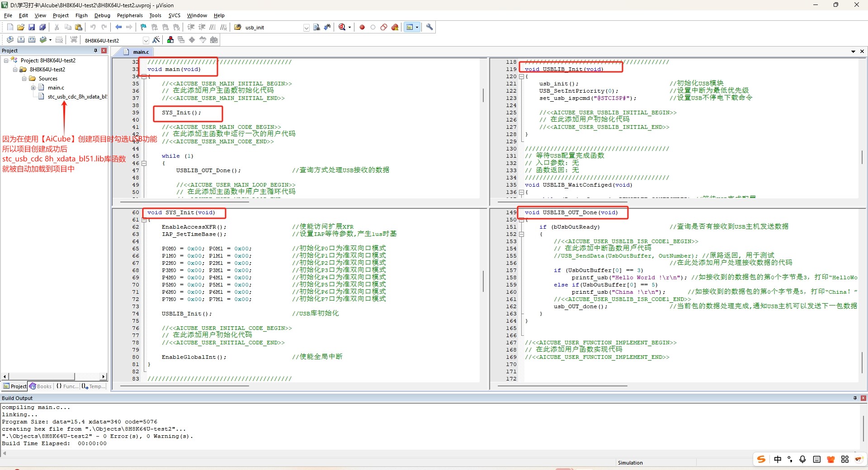The image size is (868, 470).
Task: Toggle Chinese input mode indicator
Action: click(778, 459)
